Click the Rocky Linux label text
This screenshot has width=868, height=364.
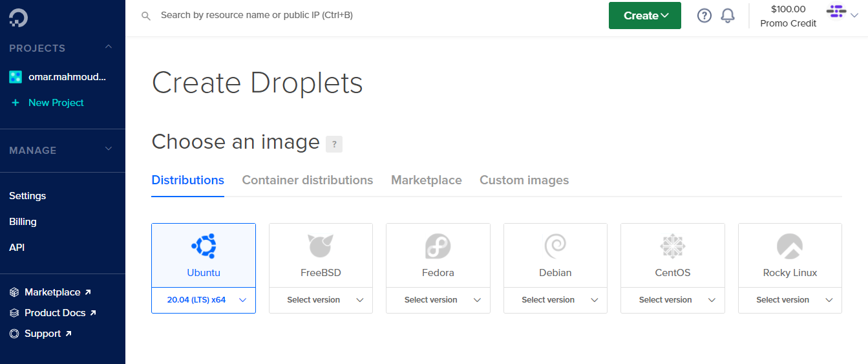[790, 273]
